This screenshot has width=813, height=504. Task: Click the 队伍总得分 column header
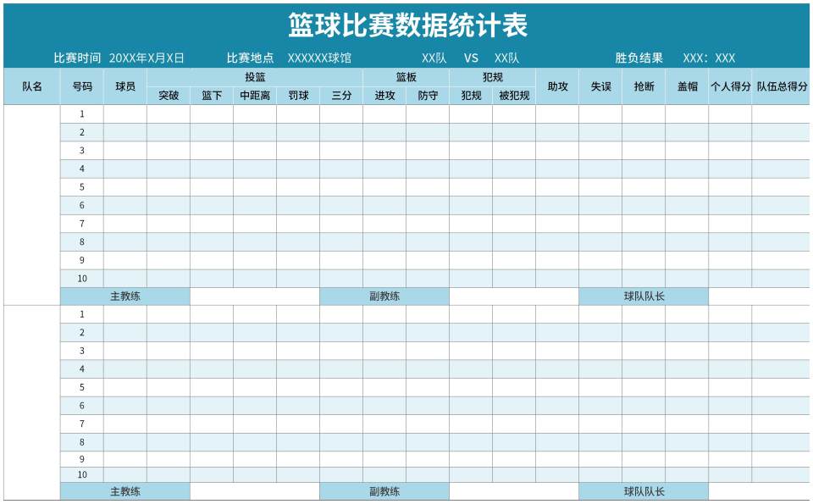[782, 86]
